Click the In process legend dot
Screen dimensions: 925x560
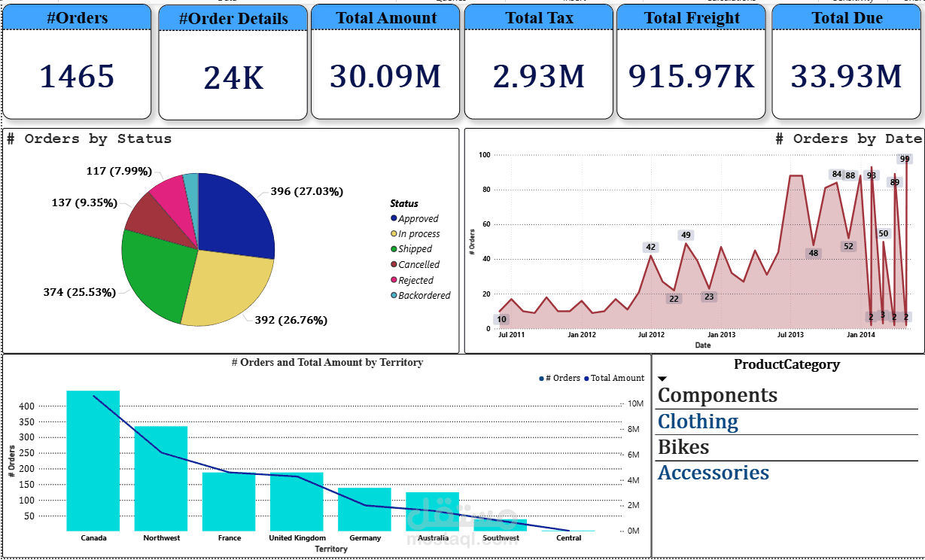(x=394, y=234)
